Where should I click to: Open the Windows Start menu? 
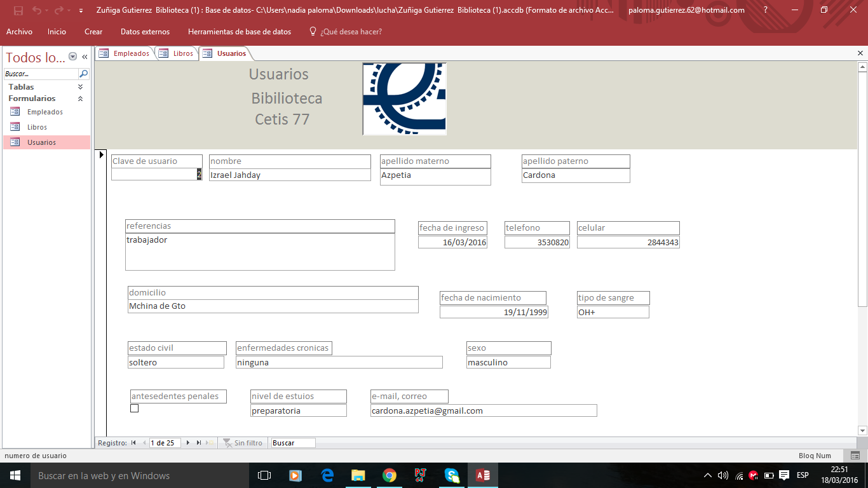pos(15,475)
